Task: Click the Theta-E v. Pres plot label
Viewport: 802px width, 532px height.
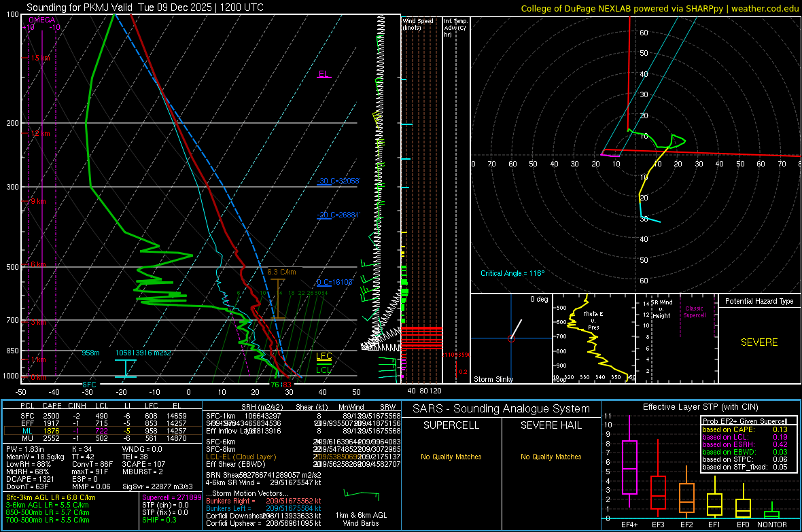Action: click(x=593, y=320)
